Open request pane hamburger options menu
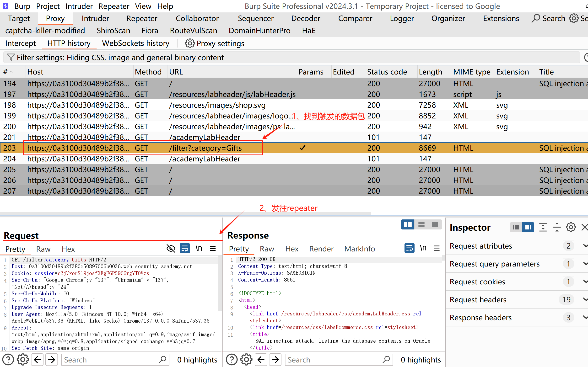Viewport: 588px width, 367px height. [213, 249]
